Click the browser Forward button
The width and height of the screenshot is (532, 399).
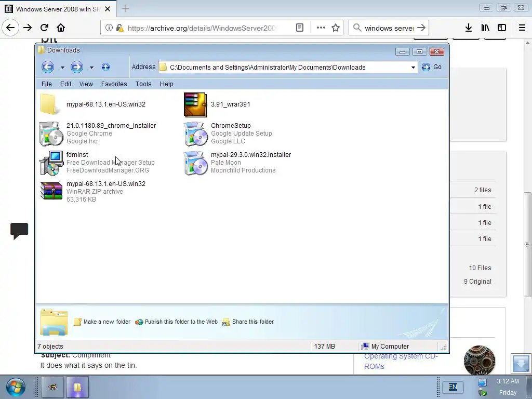[28, 28]
